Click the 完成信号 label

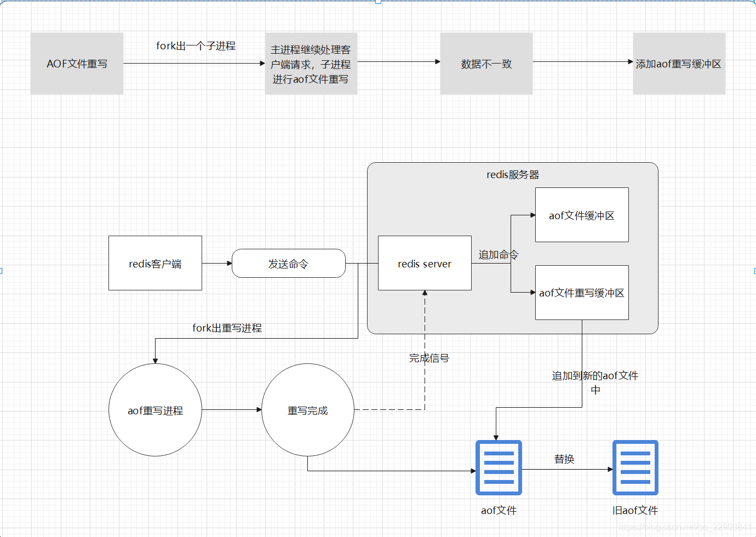[429, 358]
